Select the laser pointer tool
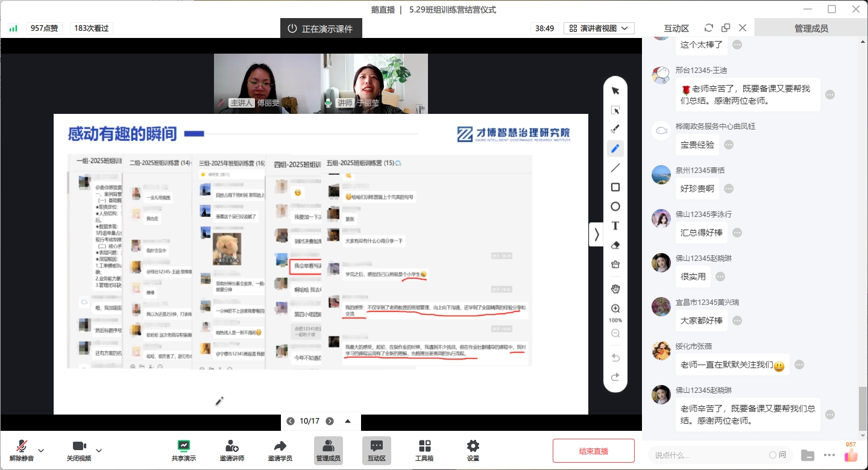This screenshot has height=470, width=868. click(x=615, y=129)
